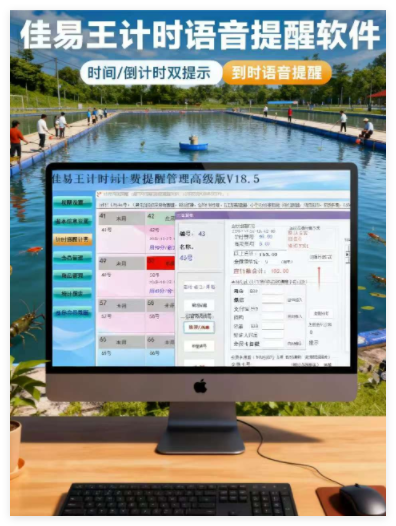Focus the 团购 payment input field
This screenshot has width=396, height=526.
pos(273,317)
